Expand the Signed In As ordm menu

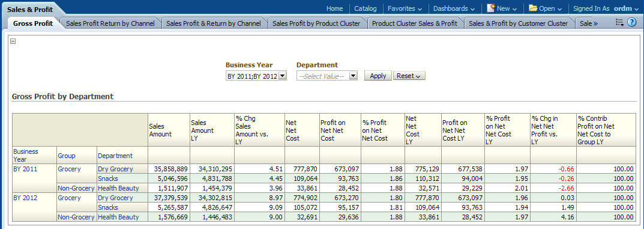click(x=605, y=8)
